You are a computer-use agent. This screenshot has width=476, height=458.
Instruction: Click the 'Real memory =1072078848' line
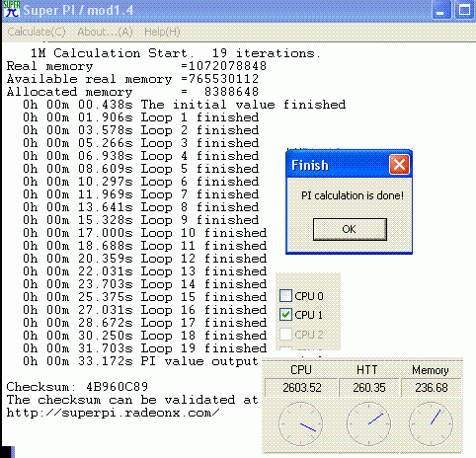pyautogui.click(x=136, y=66)
